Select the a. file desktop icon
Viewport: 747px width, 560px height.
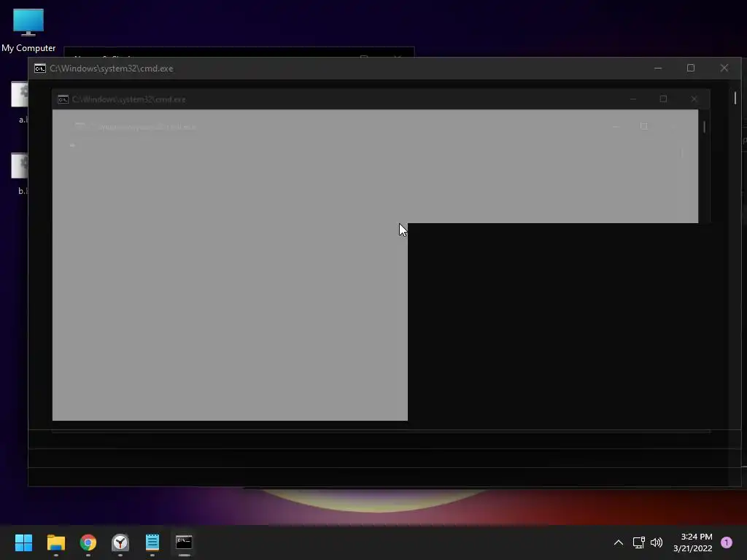click(x=20, y=102)
